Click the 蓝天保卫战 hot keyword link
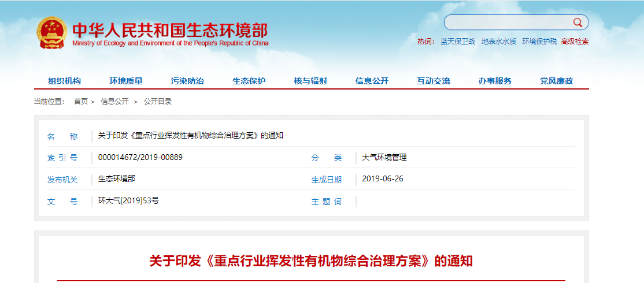The height and width of the screenshot is (283, 644). pyautogui.click(x=457, y=42)
